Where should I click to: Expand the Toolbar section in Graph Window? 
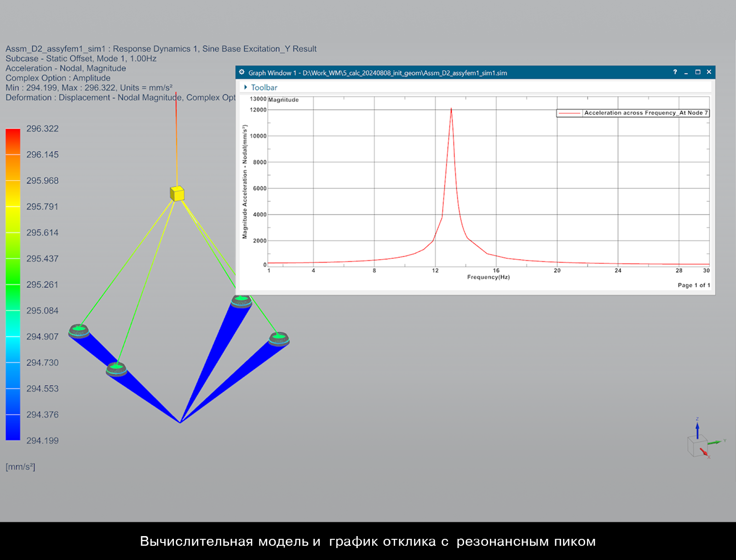pos(246,87)
